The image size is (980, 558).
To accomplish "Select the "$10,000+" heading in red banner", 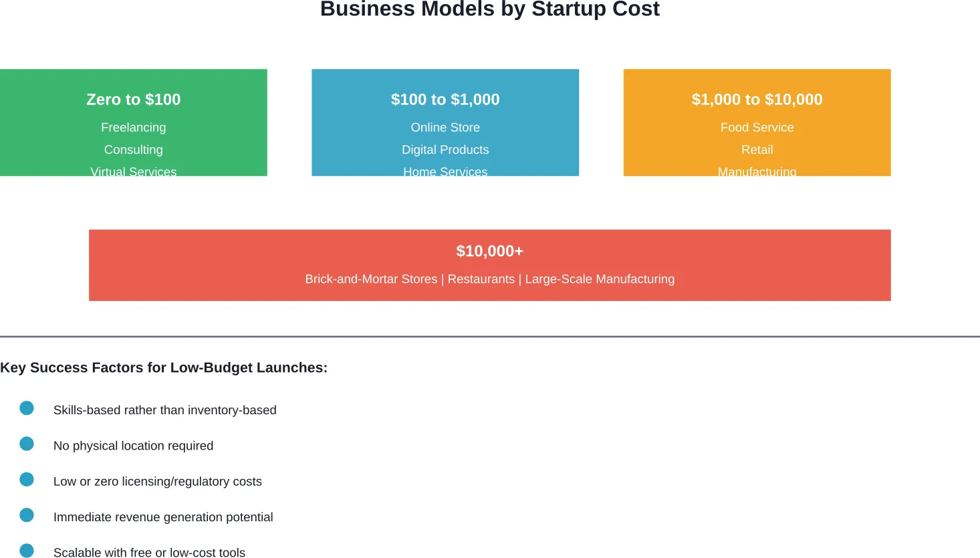I will coord(489,252).
